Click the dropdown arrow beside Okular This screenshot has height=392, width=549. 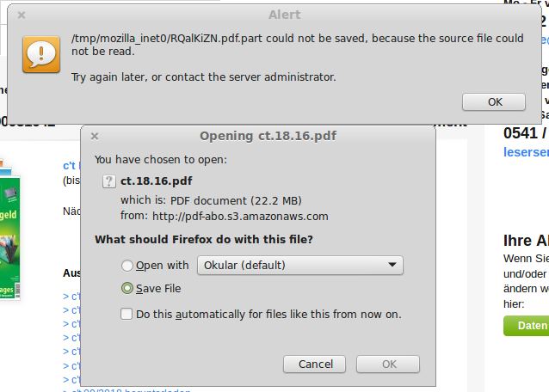[392, 265]
